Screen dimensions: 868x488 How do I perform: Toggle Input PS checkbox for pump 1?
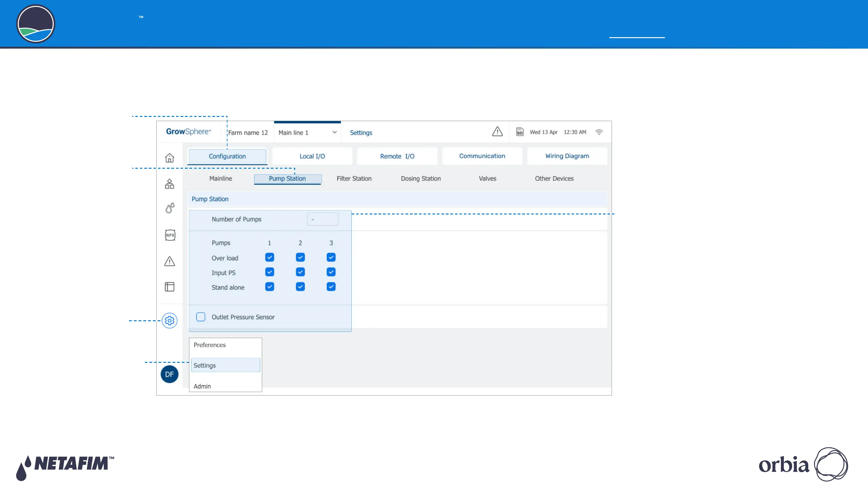[269, 272]
